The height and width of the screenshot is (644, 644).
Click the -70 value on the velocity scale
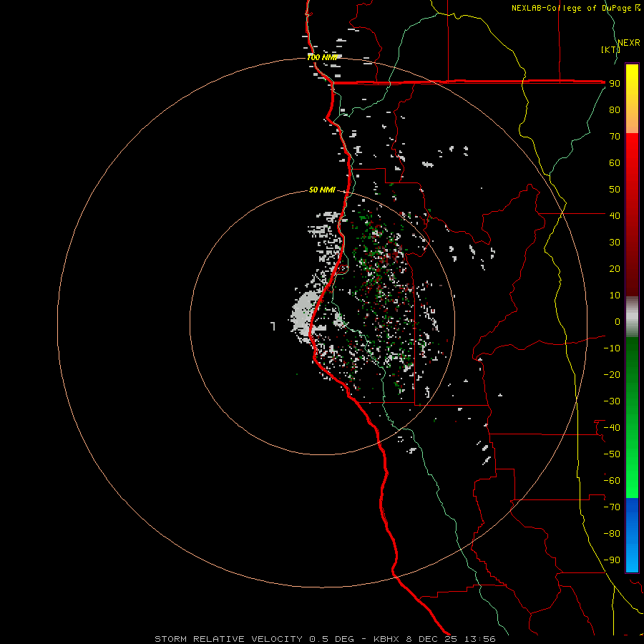[x=612, y=507]
